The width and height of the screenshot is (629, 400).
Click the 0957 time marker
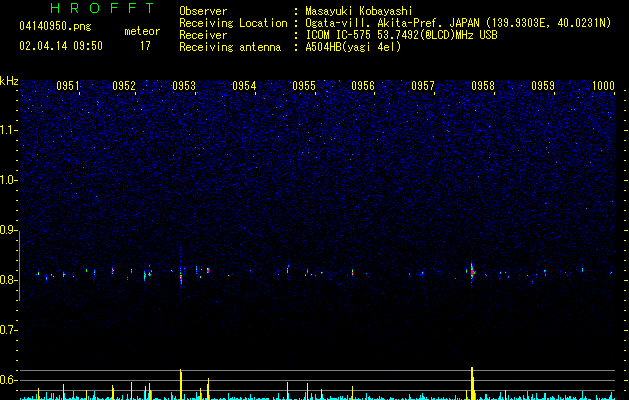pyautogui.click(x=423, y=85)
